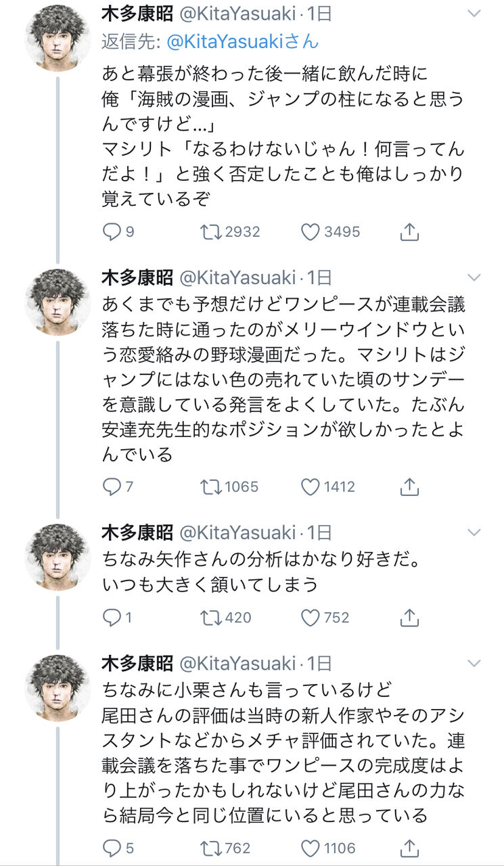Open 木多康昭 profile name on first tweet
Screen dimensions: 504x866
pyautogui.click(x=136, y=14)
